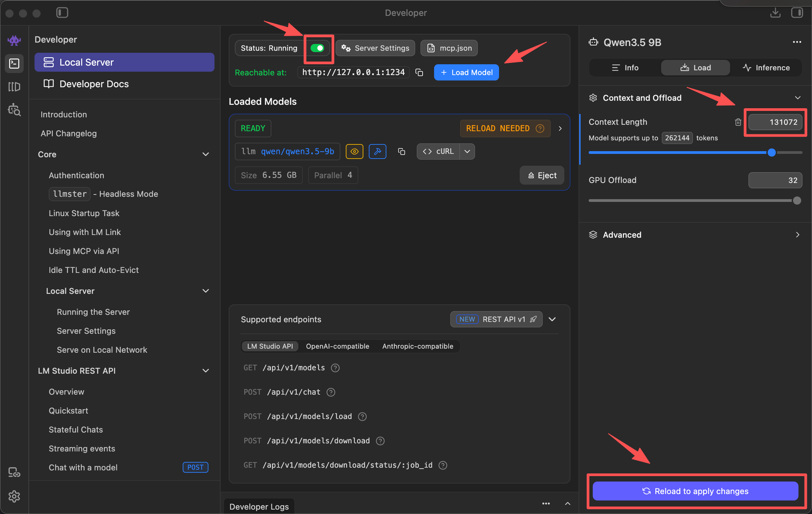The image size is (812, 514).
Task: Open app Settings gear icon
Action: [x=14, y=496]
